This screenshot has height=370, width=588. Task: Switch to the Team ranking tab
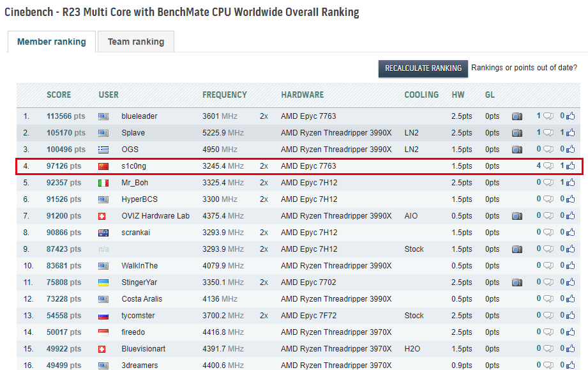[136, 42]
